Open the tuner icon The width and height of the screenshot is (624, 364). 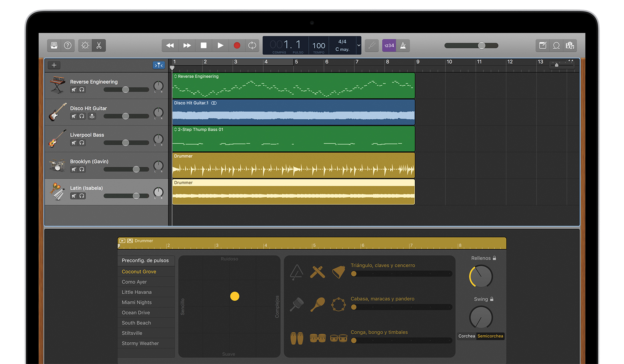[x=372, y=46]
